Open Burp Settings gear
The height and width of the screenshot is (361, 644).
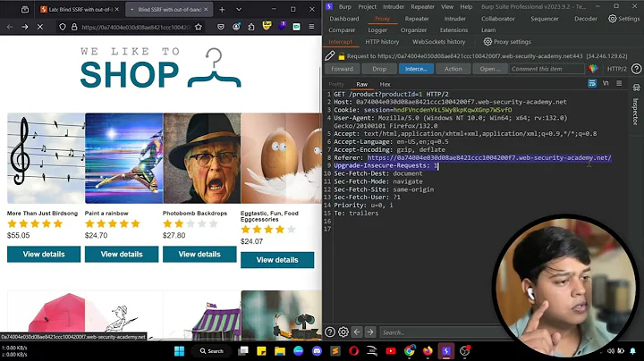623,19
